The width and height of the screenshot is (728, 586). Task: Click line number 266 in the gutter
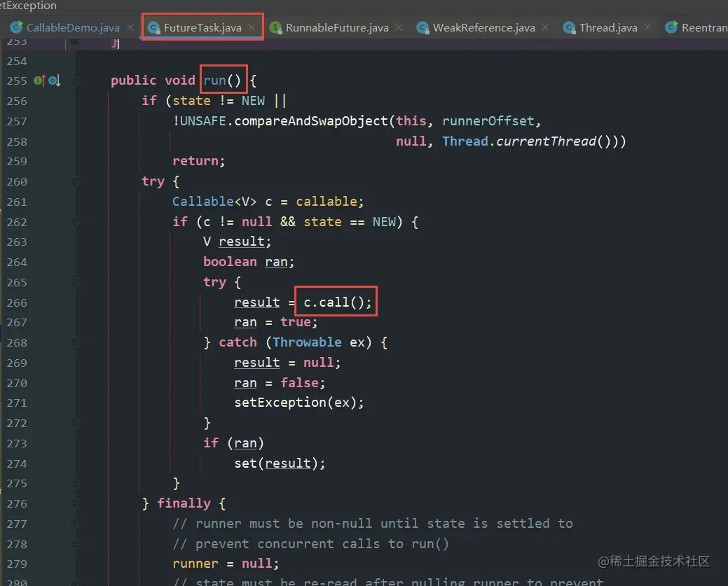(x=17, y=302)
